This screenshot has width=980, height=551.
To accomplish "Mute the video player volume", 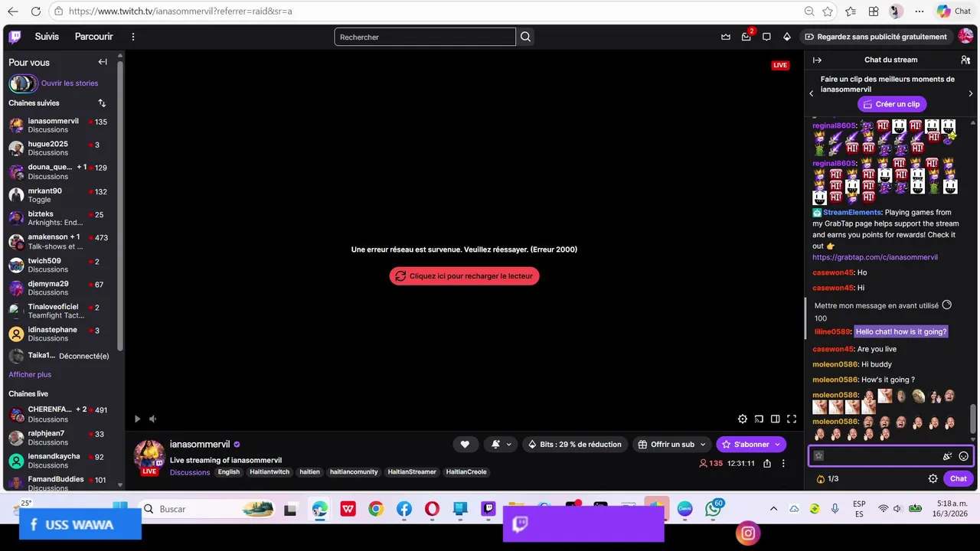I will [152, 419].
